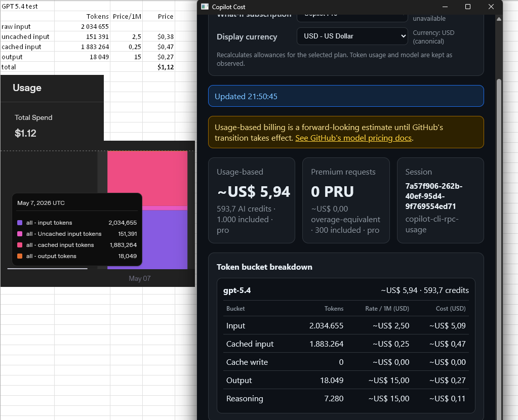This screenshot has width=518, height=420.
Task: Select the $0,38 price cell
Action: [158, 36]
